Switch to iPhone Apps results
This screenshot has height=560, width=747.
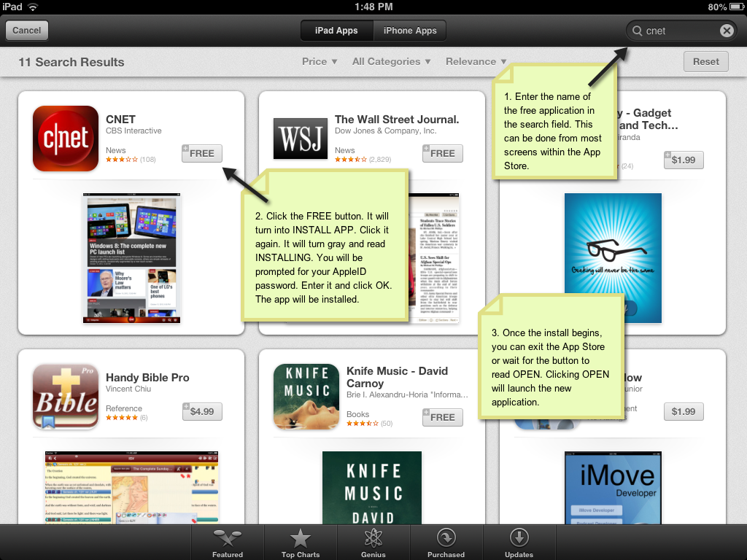point(410,31)
